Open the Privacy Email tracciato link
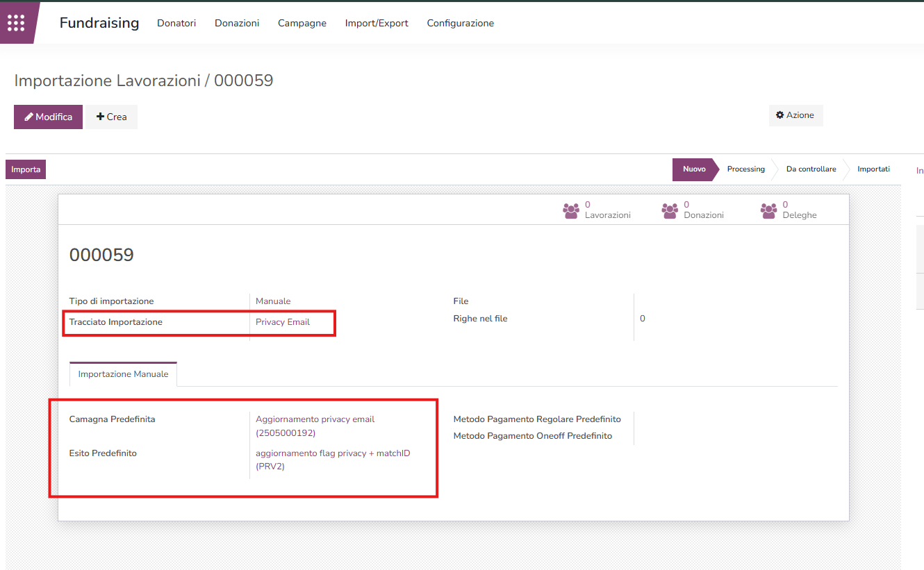The image size is (924, 570). pos(283,322)
